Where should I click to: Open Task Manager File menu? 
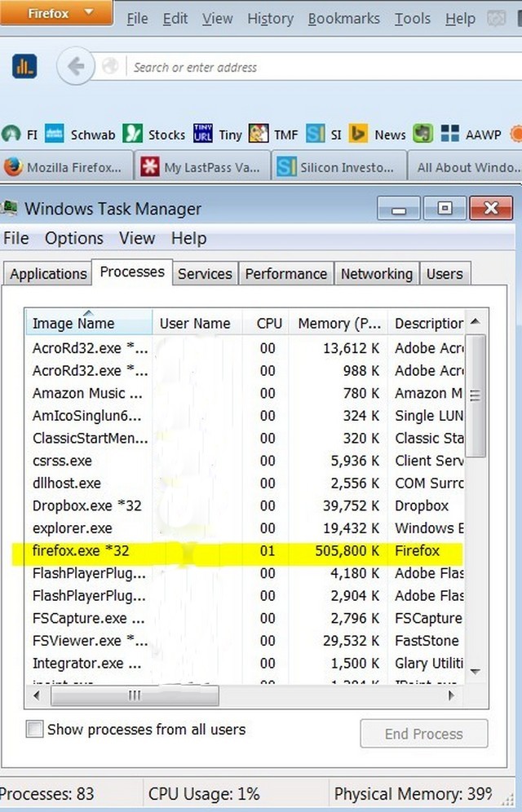coord(16,238)
